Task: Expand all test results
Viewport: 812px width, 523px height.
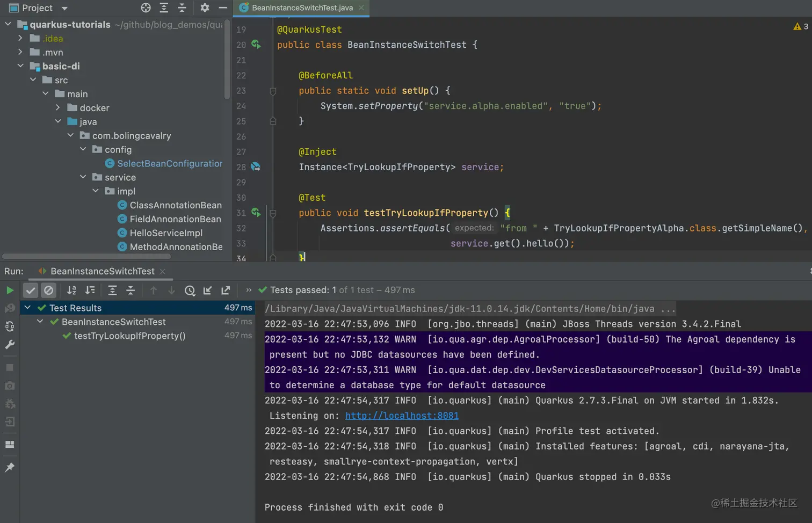Action: 112,290
